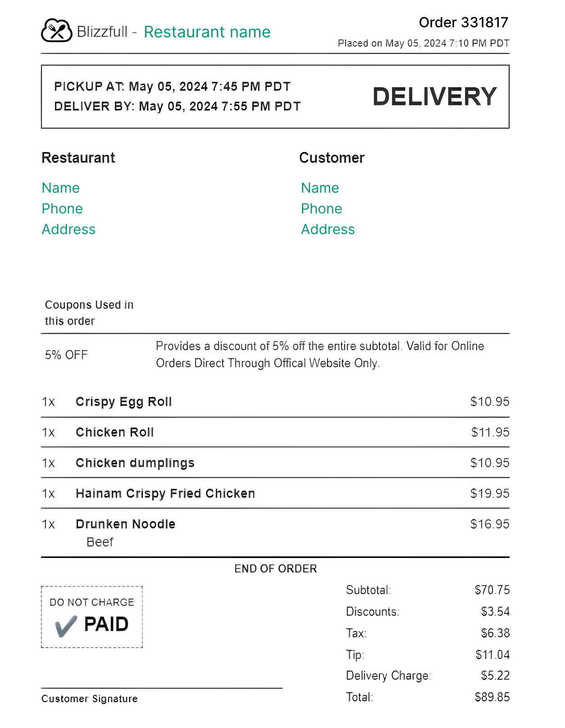Select the customer Name field

click(320, 188)
